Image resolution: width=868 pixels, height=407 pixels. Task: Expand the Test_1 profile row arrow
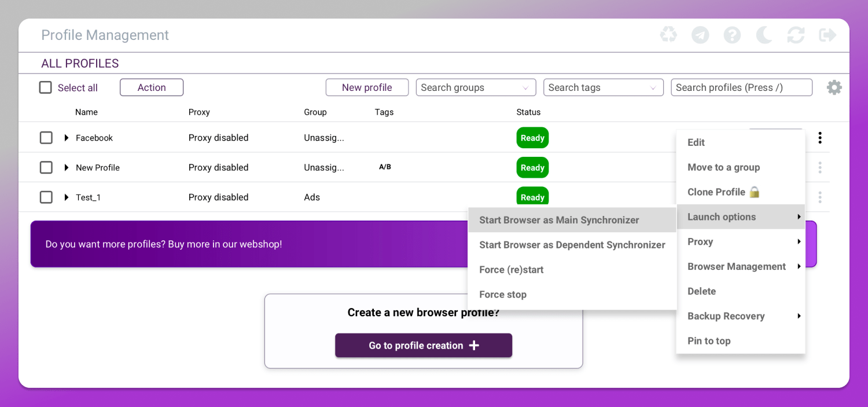(x=67, y=197)
